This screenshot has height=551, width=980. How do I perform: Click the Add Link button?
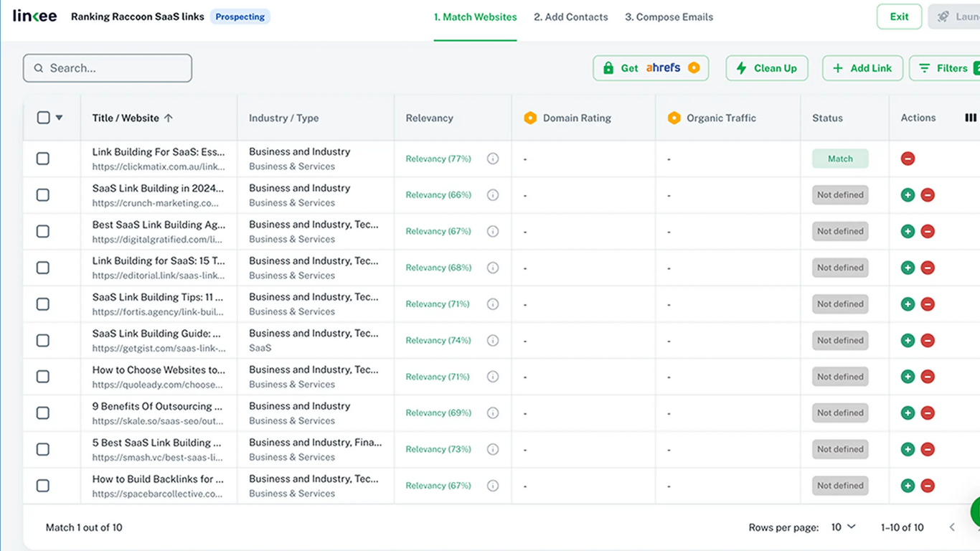click(x=862, y=68)
